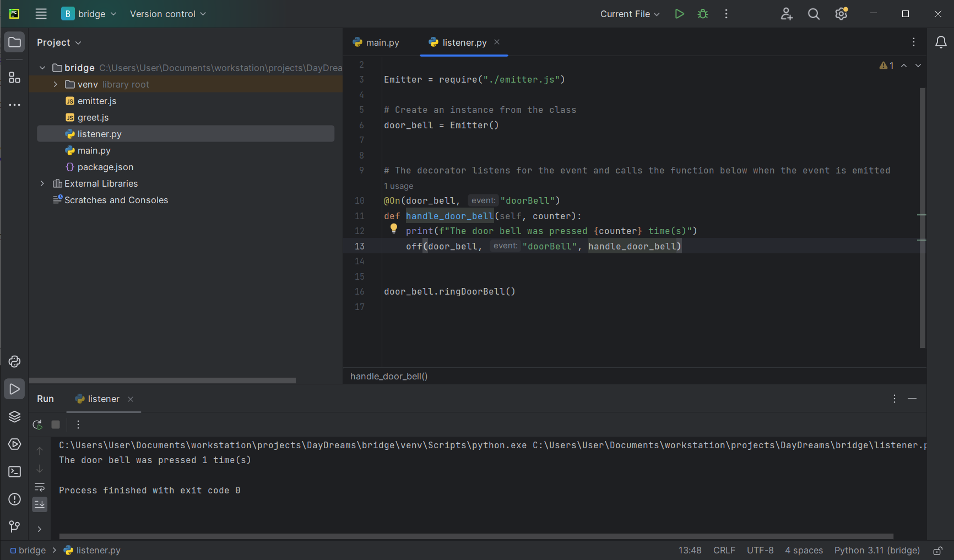954x560 pixels.
Task: Open the Python Packages tool window
Action: click(14, 416)
